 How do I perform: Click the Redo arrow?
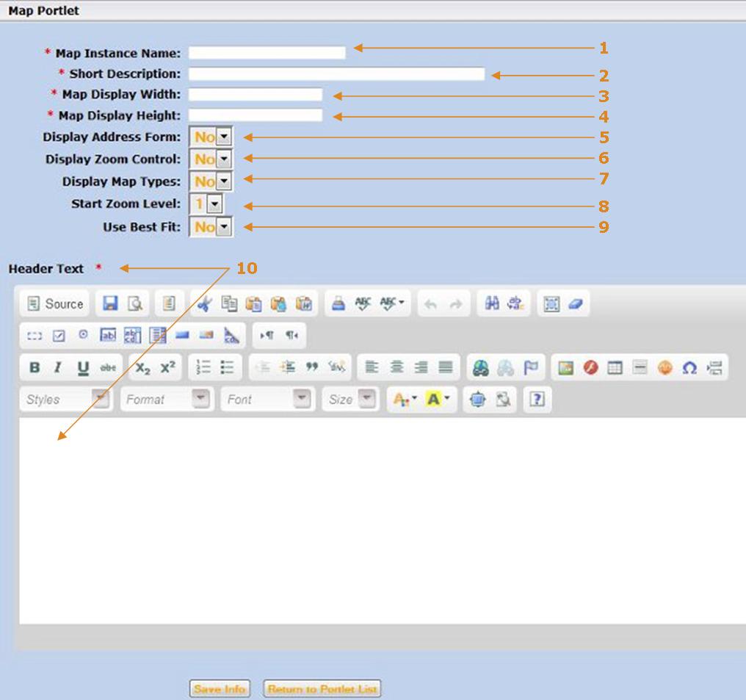pos(456,303)
